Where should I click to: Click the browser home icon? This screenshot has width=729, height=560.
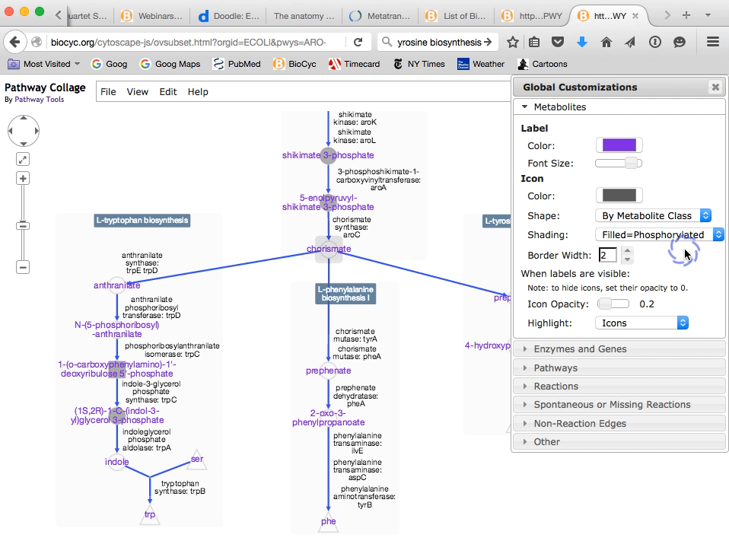pyautogui.click(x=606, y=42)
